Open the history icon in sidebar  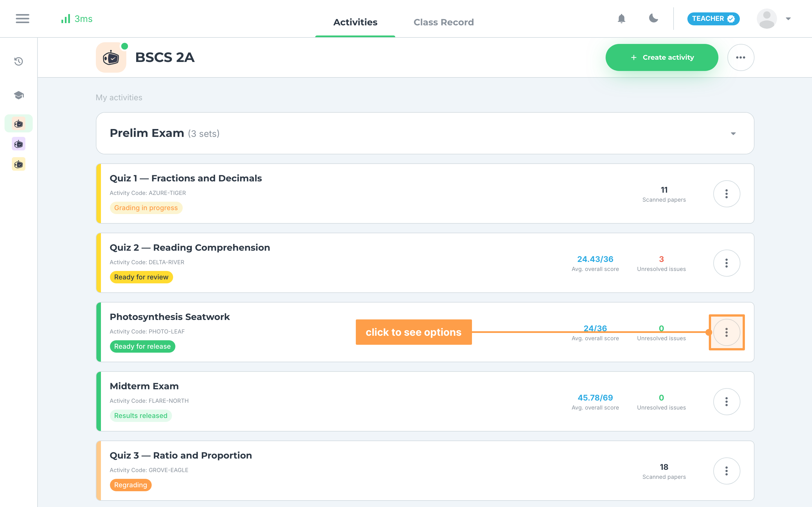19,61
